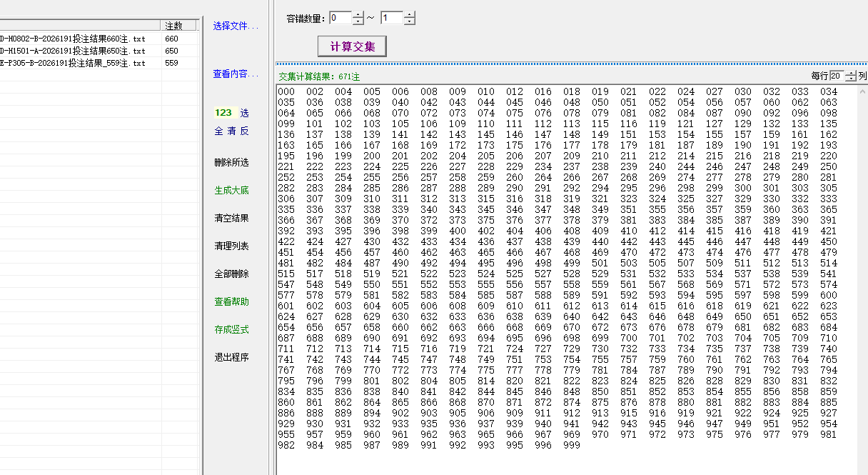Click 生成大底
This screenshot has height=475, width=868.
231,191
